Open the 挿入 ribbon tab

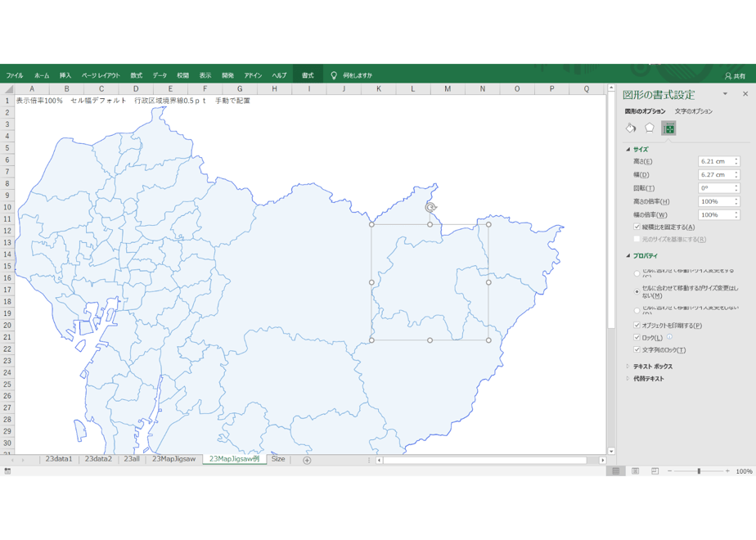(x=65, y=75)
